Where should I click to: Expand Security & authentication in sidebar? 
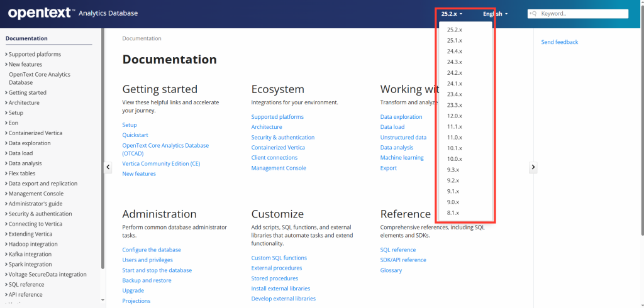(6, 214)
